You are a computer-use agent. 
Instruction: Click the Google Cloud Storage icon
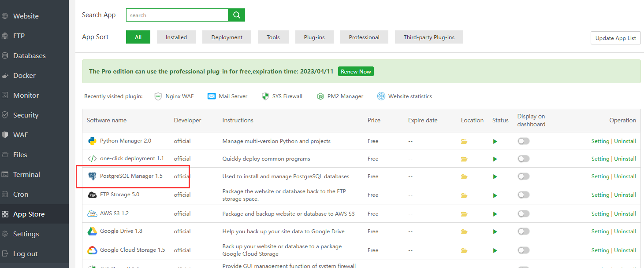[92, 250]
